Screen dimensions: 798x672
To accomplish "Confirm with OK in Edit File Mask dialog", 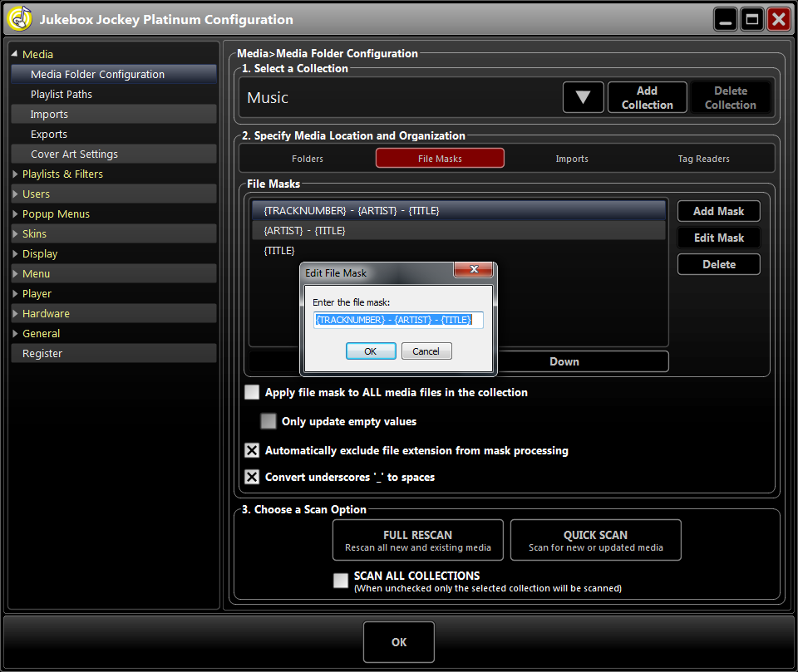I will 371,351.
